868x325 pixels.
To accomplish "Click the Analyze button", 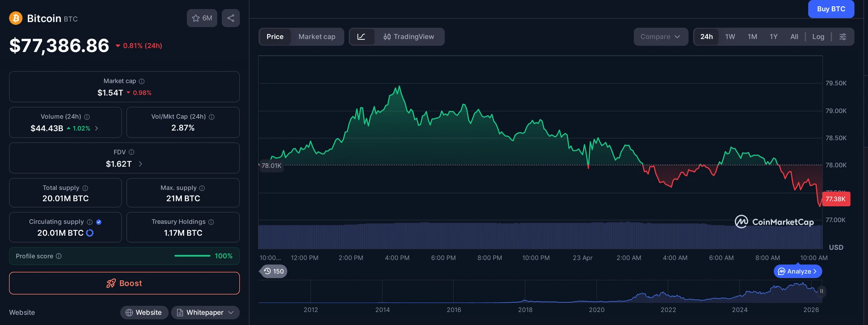I will [x=798, y=271].
